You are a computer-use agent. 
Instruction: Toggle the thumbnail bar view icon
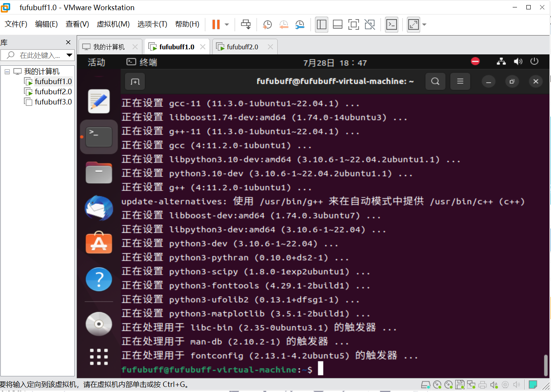(x=337, y=25)
